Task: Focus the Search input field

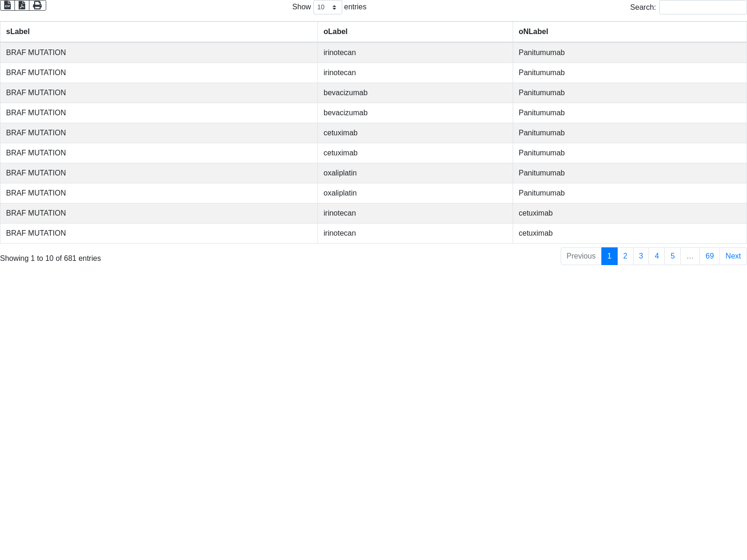Action: pos(703,7)
